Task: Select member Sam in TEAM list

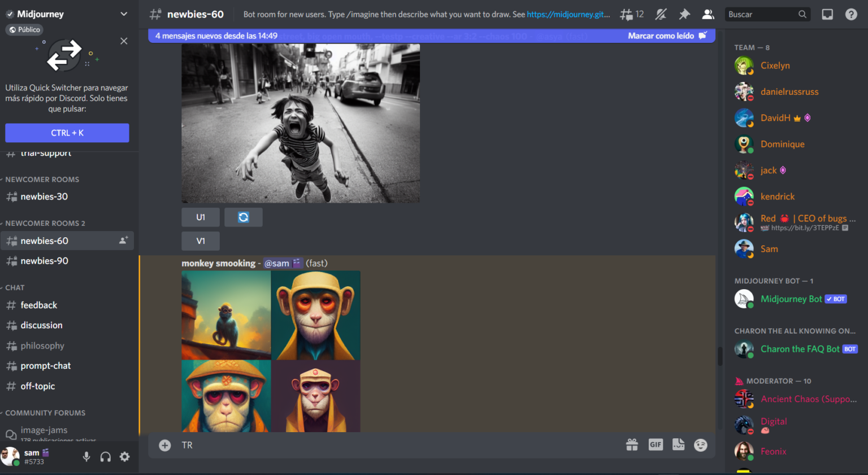Action: point(796,249)
